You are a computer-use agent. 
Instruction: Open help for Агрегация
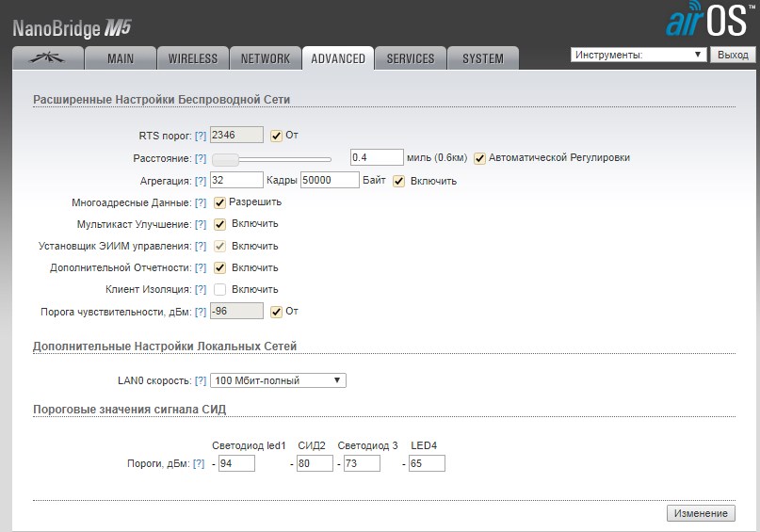(201, 181)
